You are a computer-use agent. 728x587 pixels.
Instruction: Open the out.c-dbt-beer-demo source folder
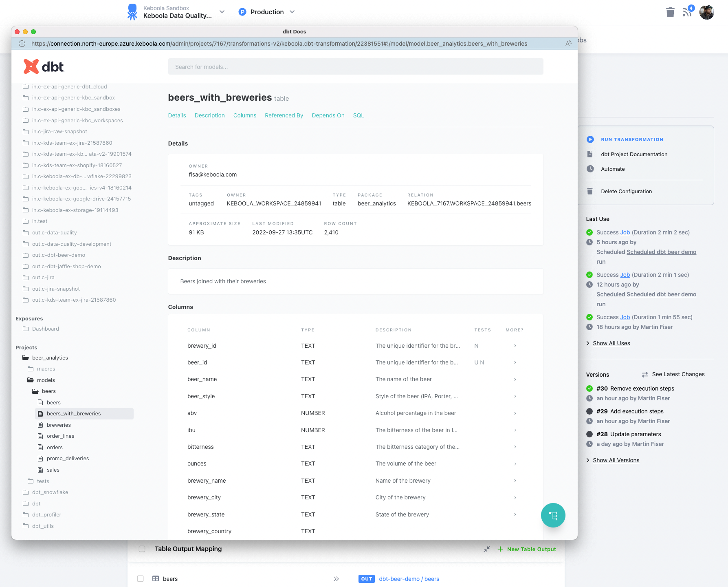tap(54, 255)
